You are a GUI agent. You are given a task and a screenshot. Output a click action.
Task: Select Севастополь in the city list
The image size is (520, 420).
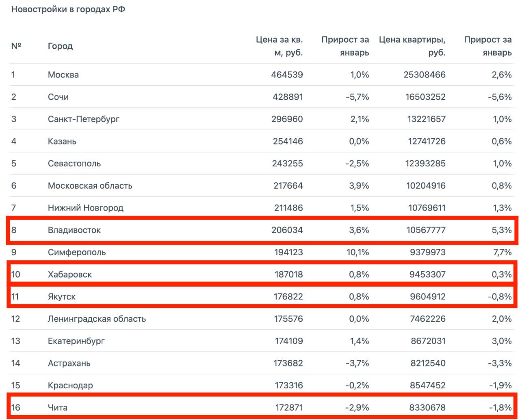(74, 164)
